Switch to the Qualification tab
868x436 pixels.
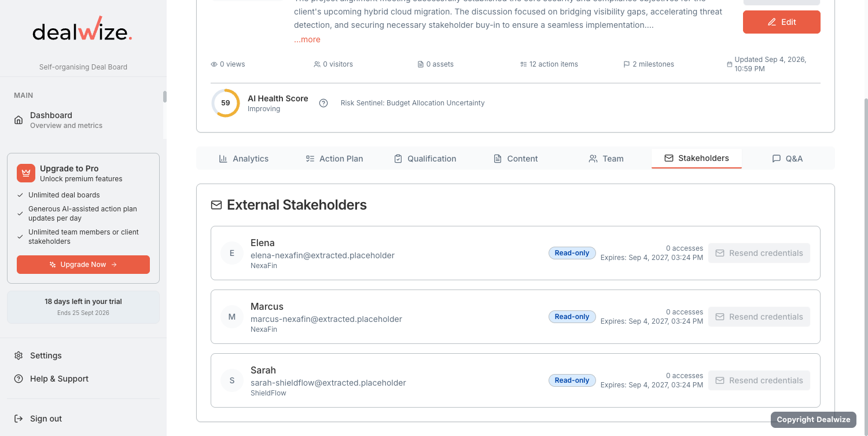pos(425,159)
